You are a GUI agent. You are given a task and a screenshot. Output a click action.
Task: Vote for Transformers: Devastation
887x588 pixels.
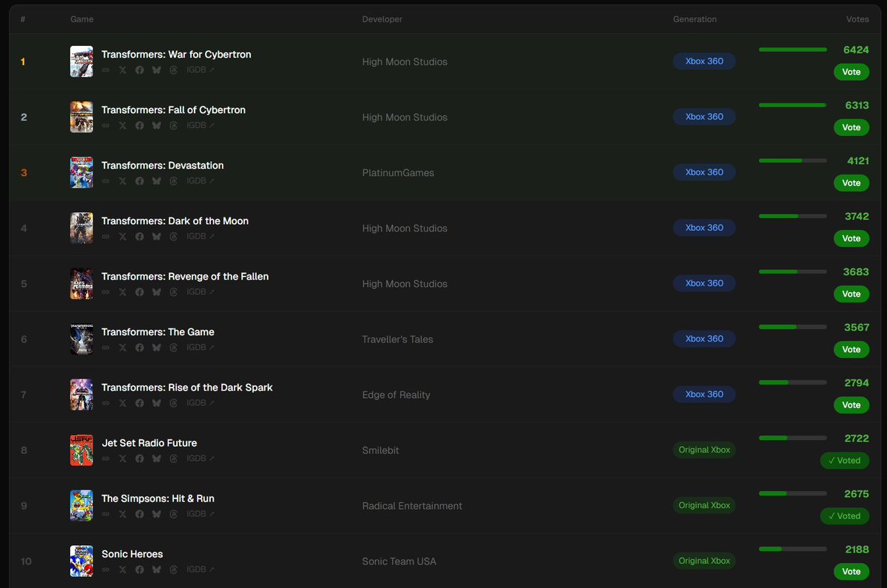[x=851, y=183]
